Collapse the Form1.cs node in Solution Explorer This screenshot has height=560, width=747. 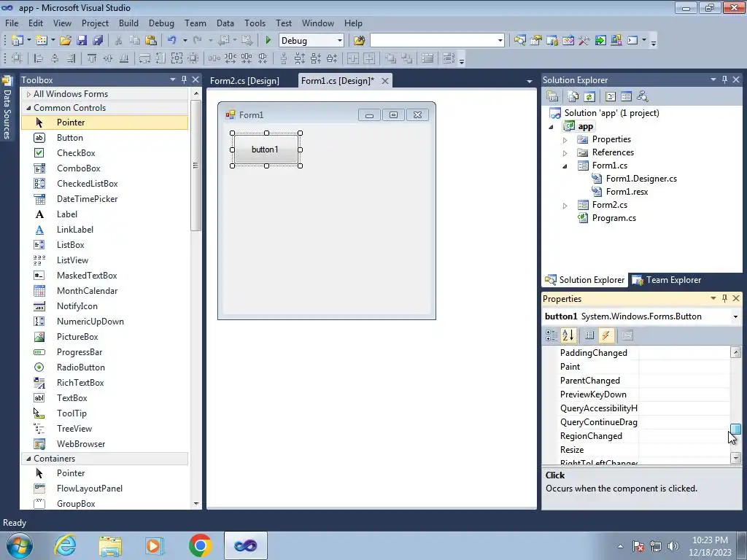(x=565, y=166)
